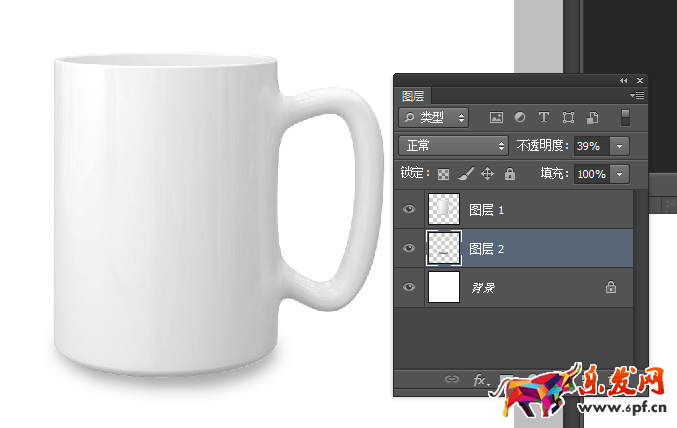Open the 不透明度 opacity slider arrow
677x428 pixels.
coord(620,146)
